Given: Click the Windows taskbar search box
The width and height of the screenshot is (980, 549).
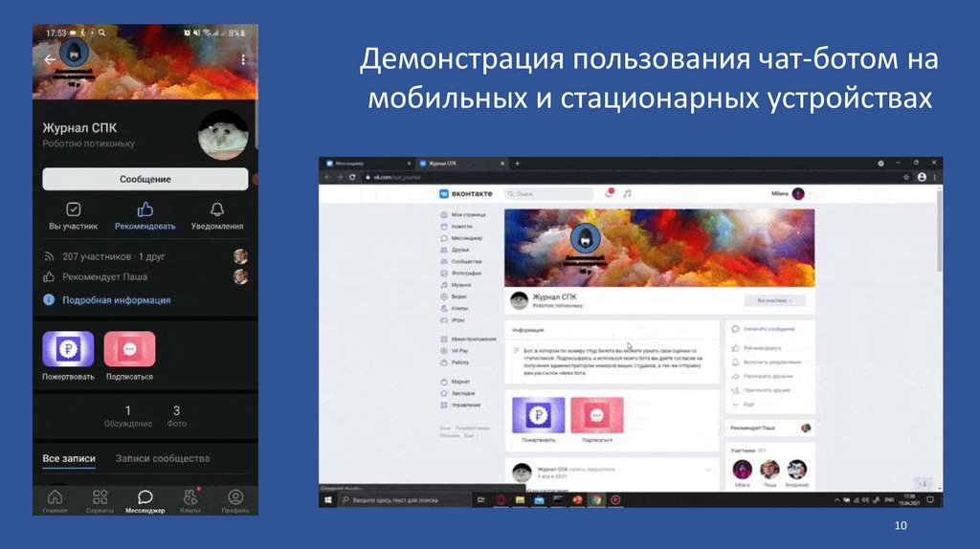Looking at the screenshot, I should coord(405,500).
